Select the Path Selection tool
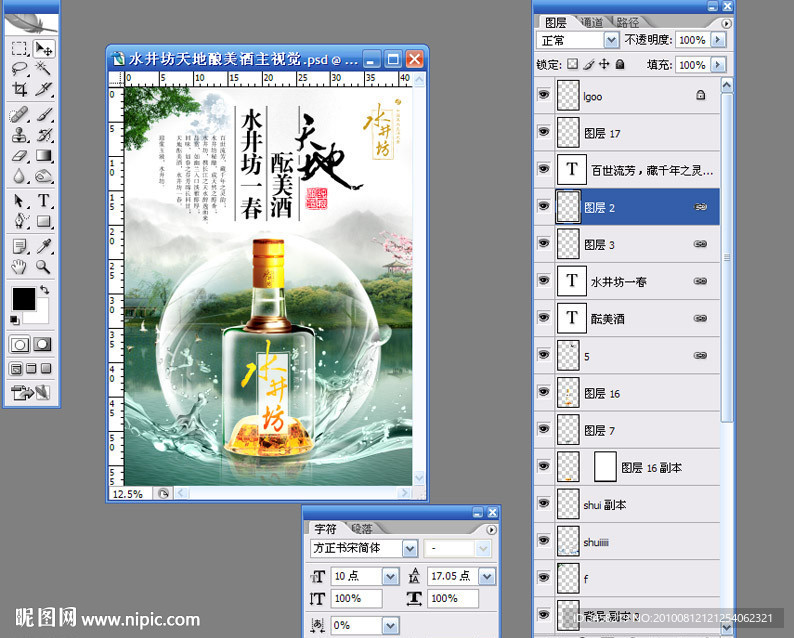 click(19, 201)
